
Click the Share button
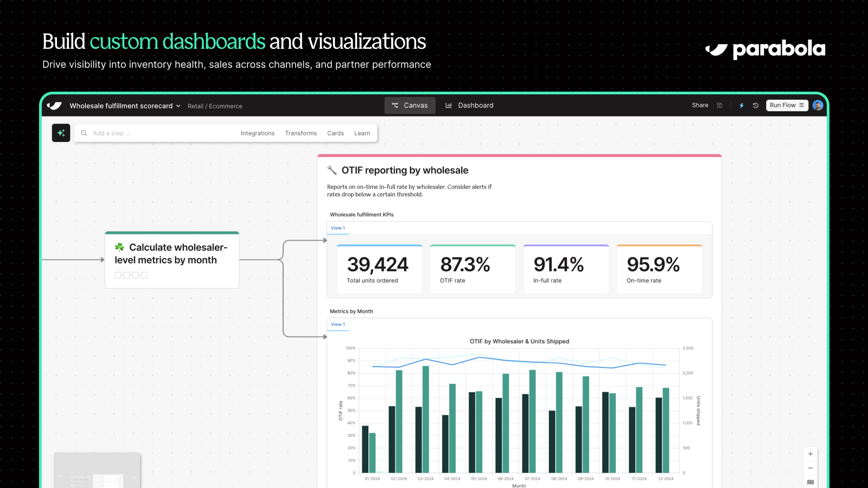[x=700, y=105]
